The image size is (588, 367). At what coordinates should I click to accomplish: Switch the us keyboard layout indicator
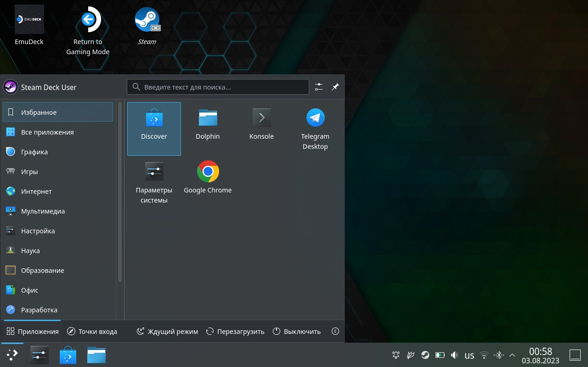pos(469,355)
